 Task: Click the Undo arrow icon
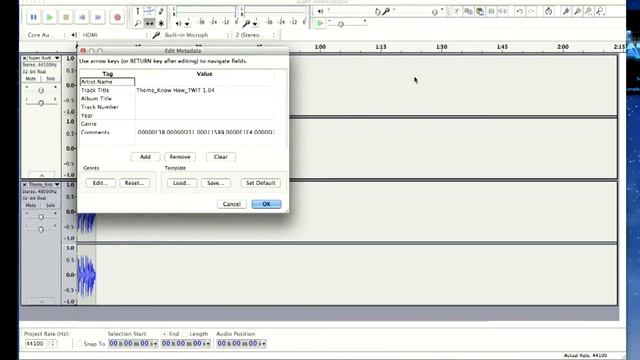pos(519,11)
